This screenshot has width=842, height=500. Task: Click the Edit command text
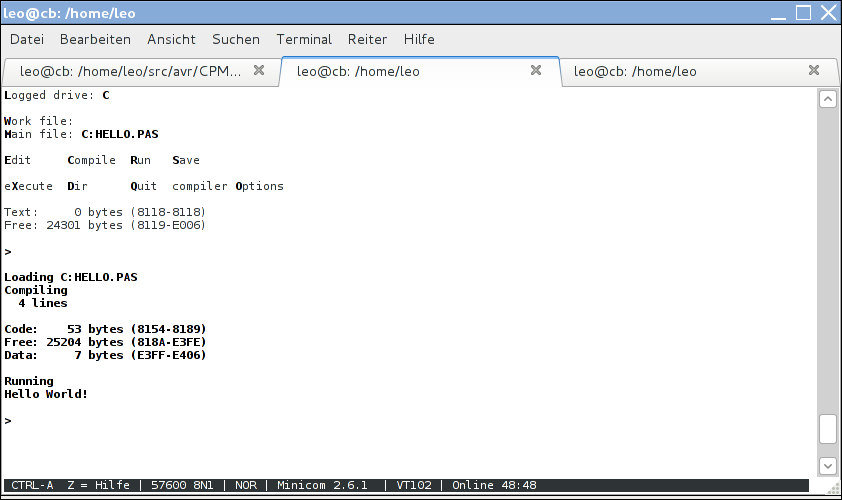[x=18, y=160]
